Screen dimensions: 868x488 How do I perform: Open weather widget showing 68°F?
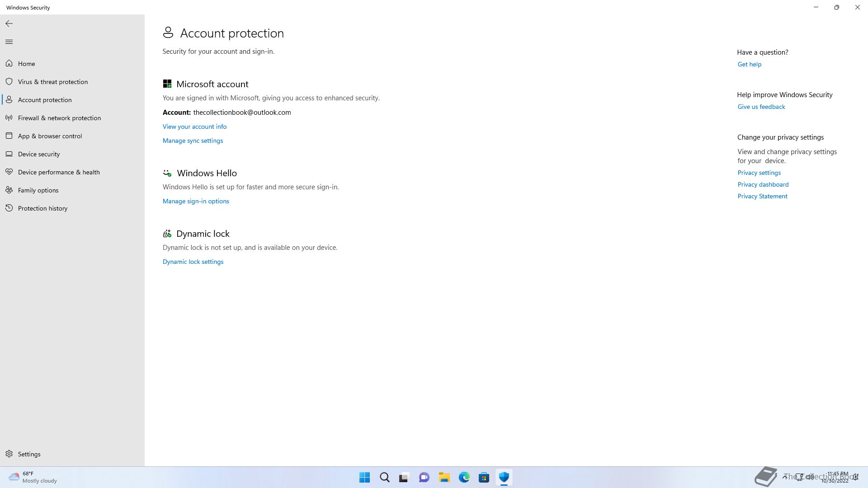click(x=33, y=478)
